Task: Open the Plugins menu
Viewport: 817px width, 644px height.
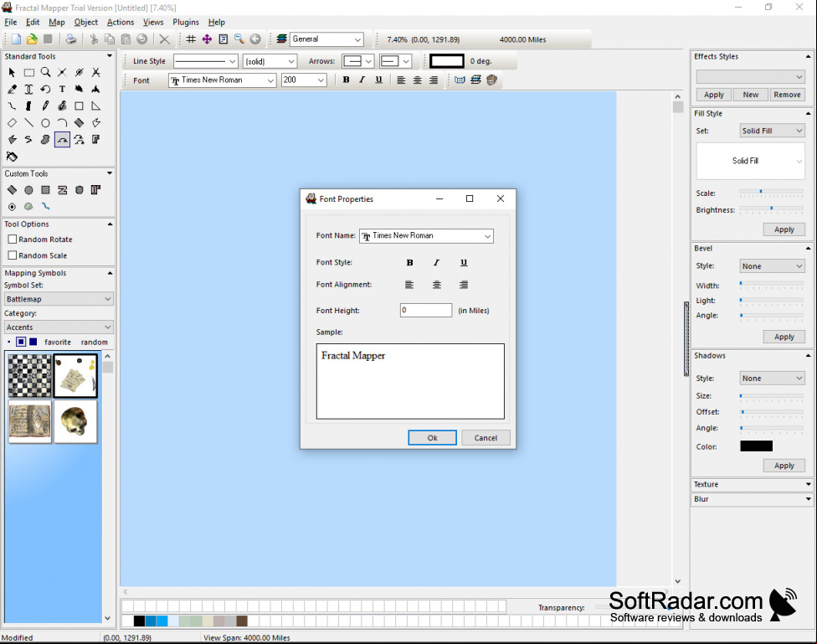Action: tap(186, 22)
